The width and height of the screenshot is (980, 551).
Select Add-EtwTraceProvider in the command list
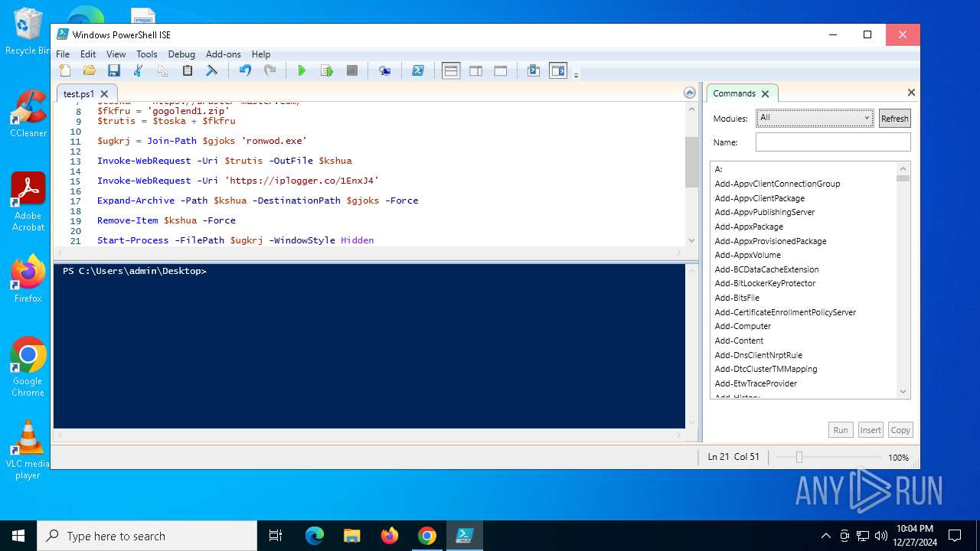pyautogui.click(x=756, y=383)
